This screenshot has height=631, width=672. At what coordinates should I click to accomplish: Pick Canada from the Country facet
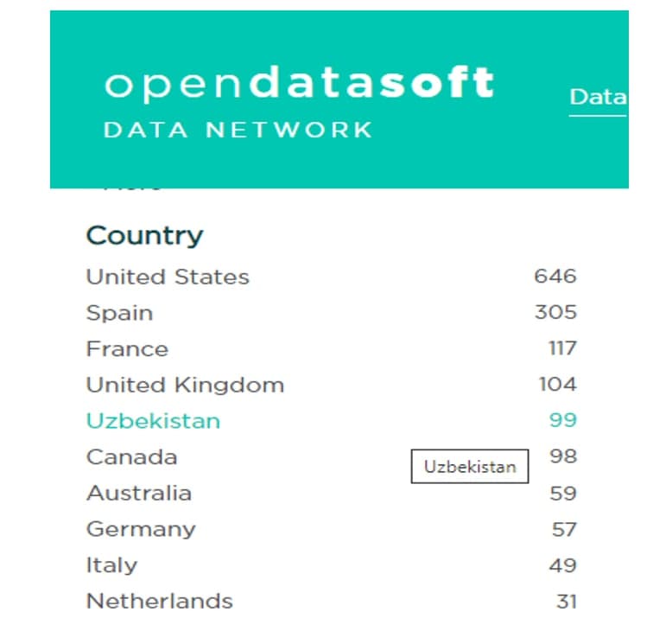[x=131, y=457]
